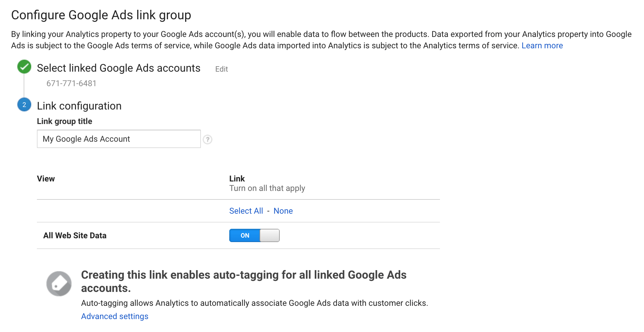Expand the Select linked Google Ads accounts section
Screen dimensions: 644x332
click(119, 68)
